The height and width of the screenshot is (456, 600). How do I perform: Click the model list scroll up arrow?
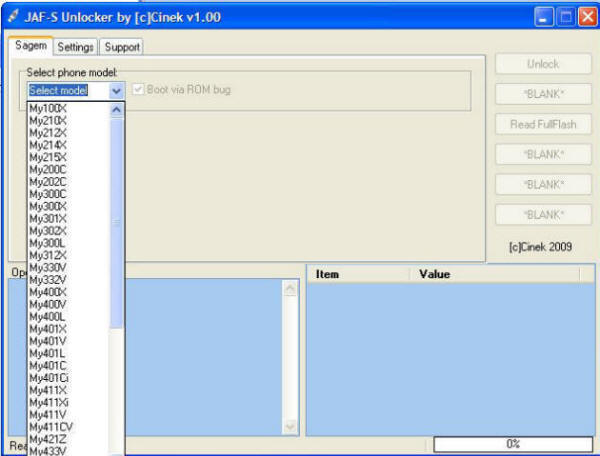[x=116, y=110]
